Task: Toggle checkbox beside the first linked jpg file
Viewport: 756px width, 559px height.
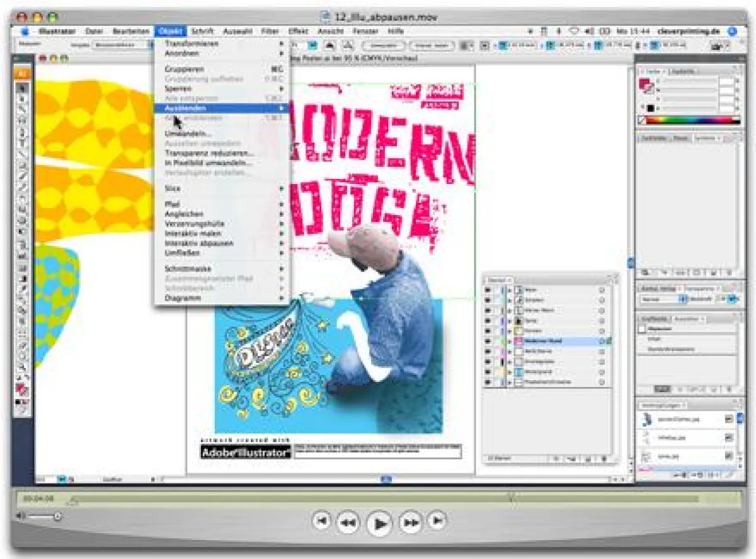Action: [x=729, y=418]
